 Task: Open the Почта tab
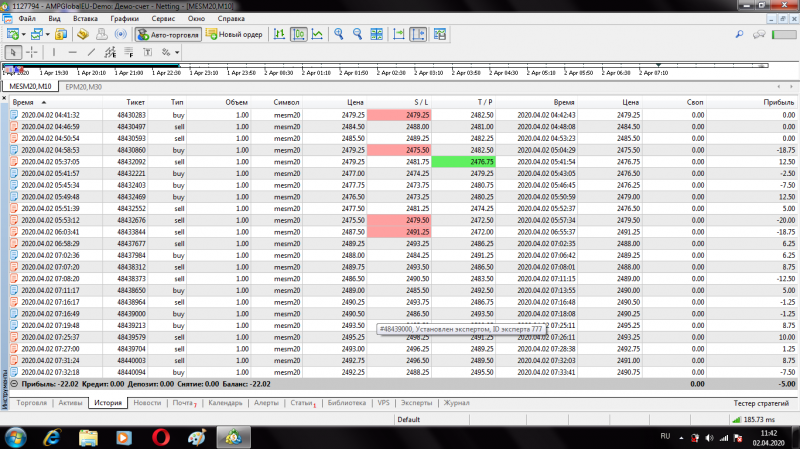point(184,403)
